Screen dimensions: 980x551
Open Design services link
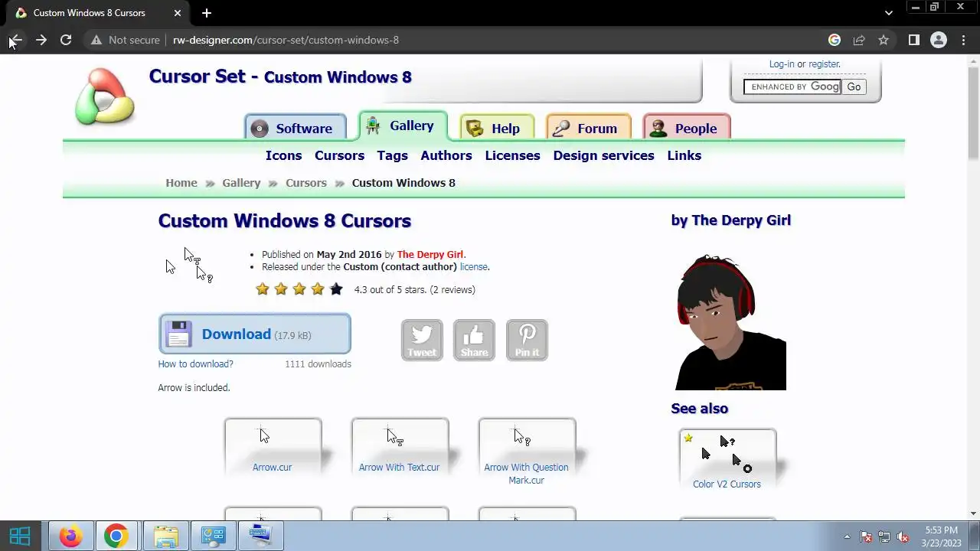[603, 155]
